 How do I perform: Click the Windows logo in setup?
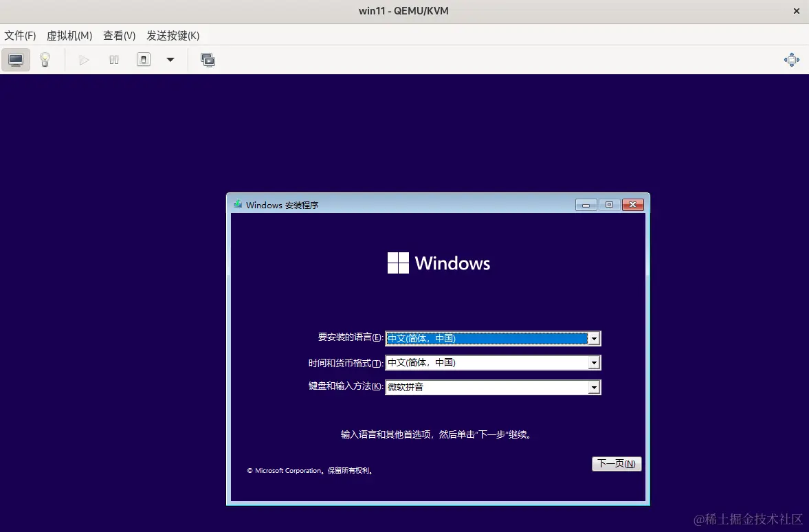(439, 263)
